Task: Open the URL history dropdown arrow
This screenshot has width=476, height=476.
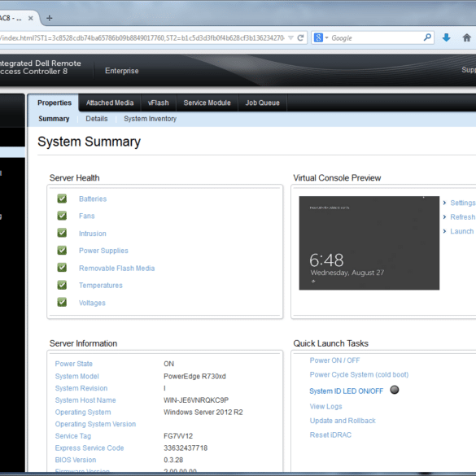Action: click(290, 38)
